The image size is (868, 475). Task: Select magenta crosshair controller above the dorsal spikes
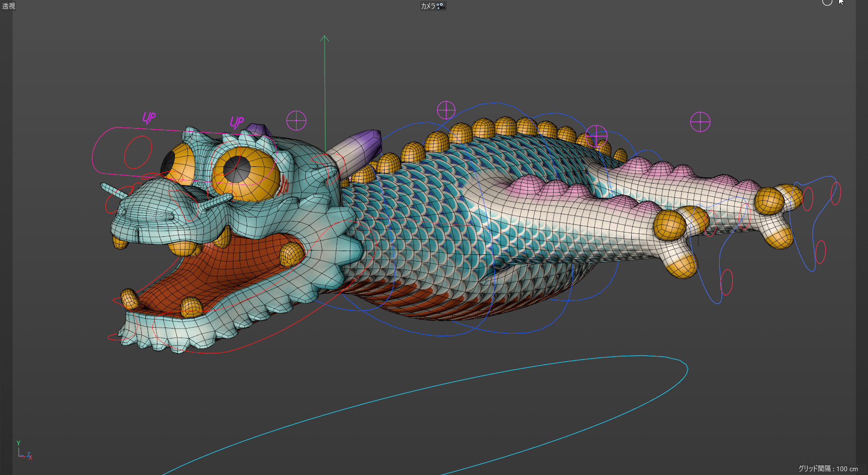pos(446,110)
